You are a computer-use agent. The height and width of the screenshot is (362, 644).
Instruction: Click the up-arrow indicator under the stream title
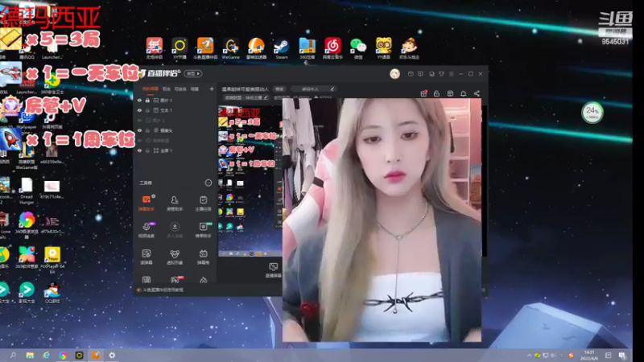(316, 97)
